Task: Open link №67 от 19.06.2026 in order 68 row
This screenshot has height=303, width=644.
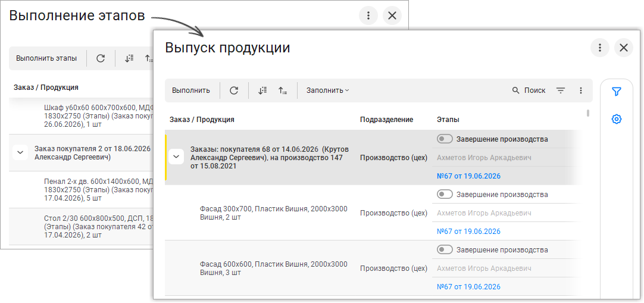Action: (468, 176)
